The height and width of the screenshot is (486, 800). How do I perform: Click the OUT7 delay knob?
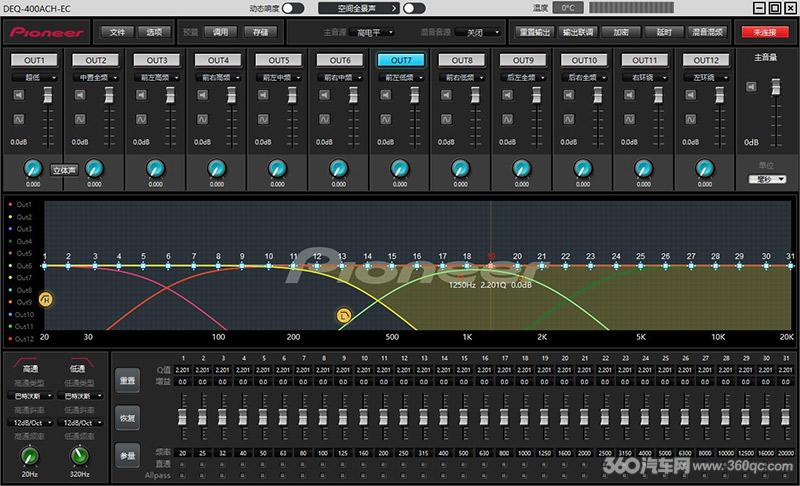400,168
